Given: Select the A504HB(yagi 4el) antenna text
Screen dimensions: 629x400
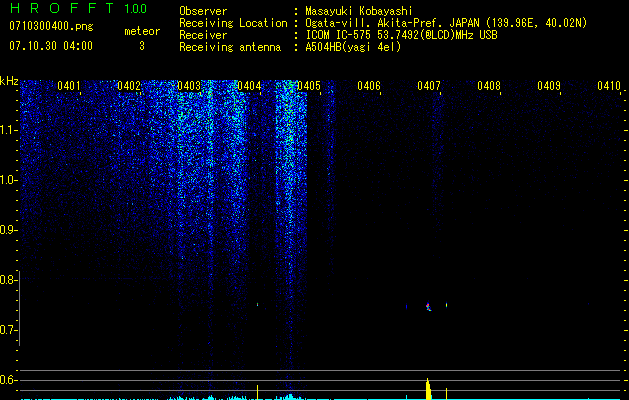Looking at the screenshot, I should [353, 47].
